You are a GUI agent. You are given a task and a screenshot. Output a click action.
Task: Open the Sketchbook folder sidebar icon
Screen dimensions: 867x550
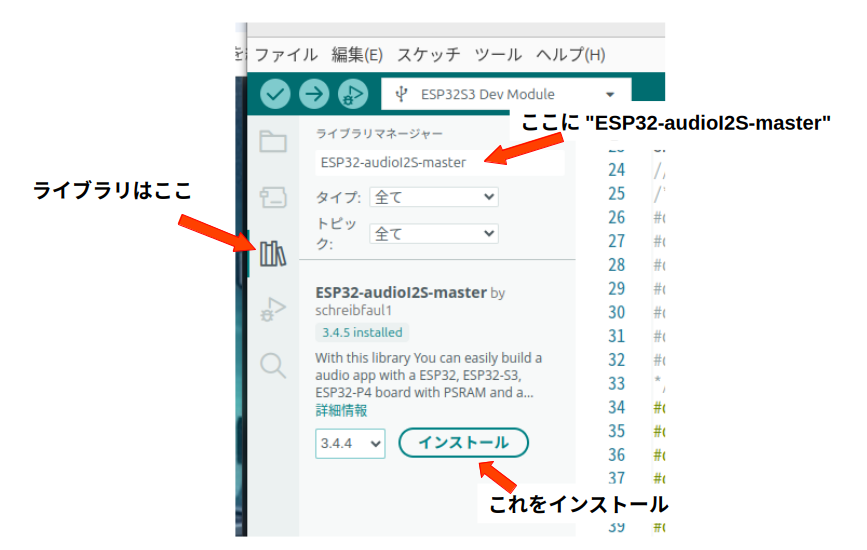[273, 142]
